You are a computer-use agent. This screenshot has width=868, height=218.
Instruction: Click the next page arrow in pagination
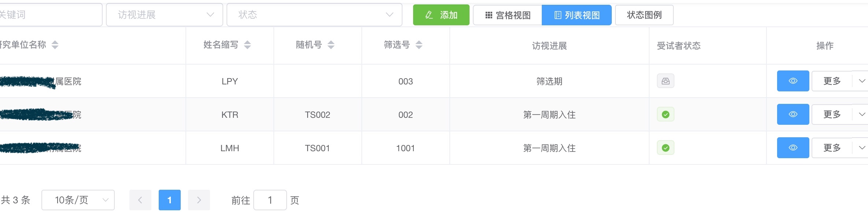click(x=199, y=200)
